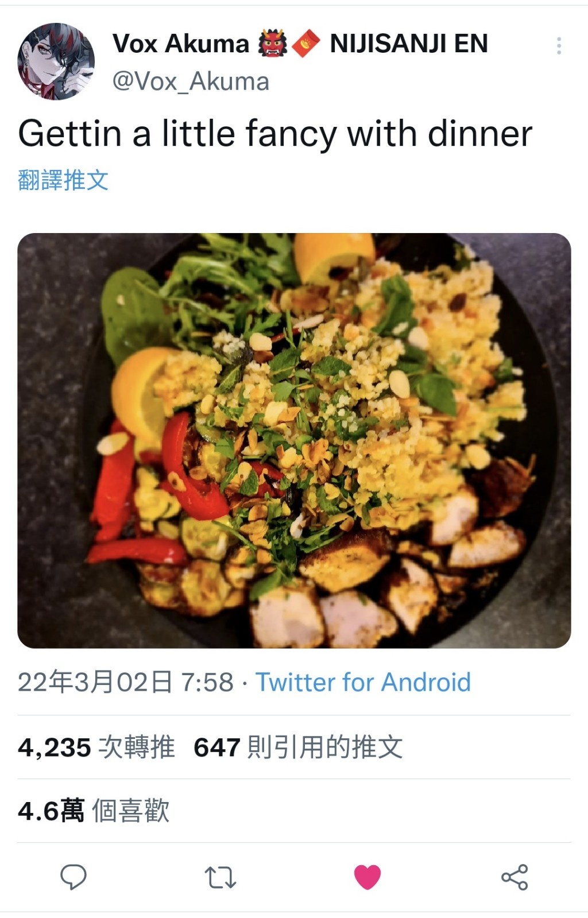Click the 翻譯推文 translate link

coord(63,180)
